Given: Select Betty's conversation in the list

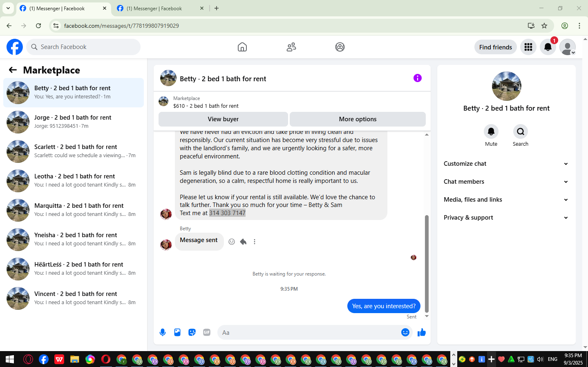Looking at the screenshot, I should (x=74, y=93).
